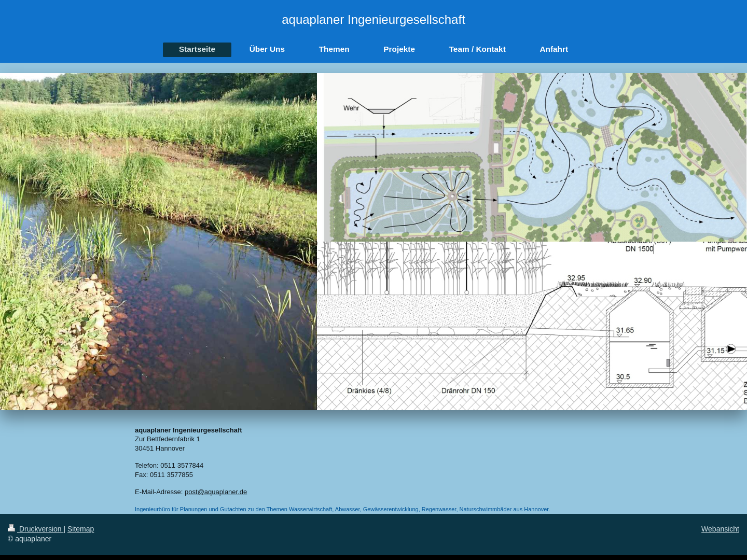Click the stream landscape photo
This screenshot has width=747, height=560.
158,242
